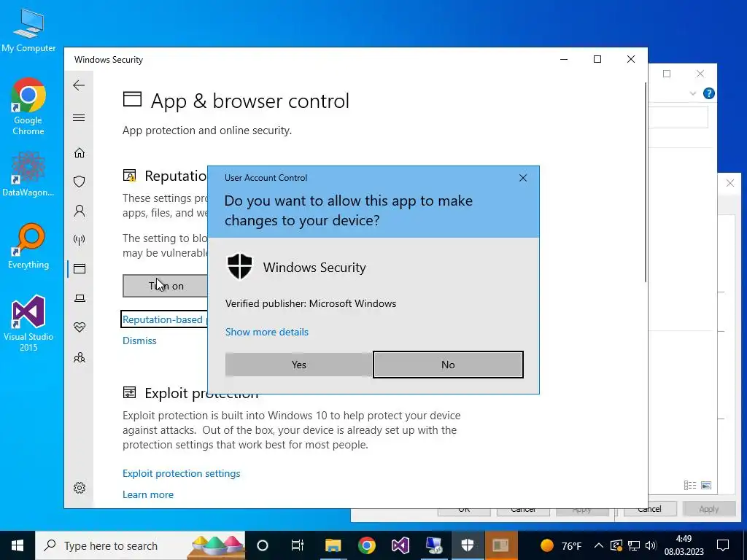Click the Turn on button
Image resolution: width=747 pixels, height=560 pixels.
coord(166,286)
